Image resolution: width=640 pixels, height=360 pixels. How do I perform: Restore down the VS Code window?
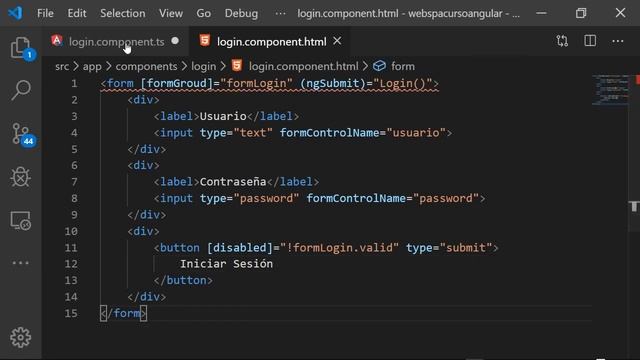pyautogui.click(x=581, y=13)
